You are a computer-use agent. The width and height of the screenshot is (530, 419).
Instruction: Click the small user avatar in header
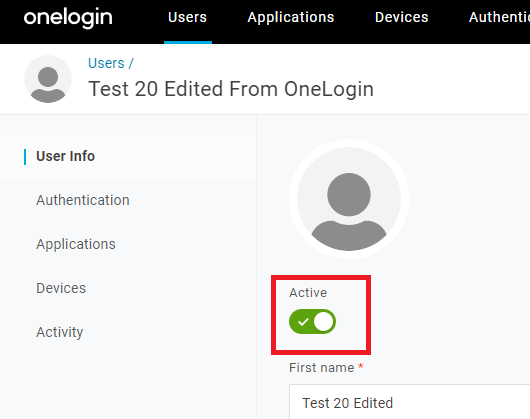tap(48, 79)
